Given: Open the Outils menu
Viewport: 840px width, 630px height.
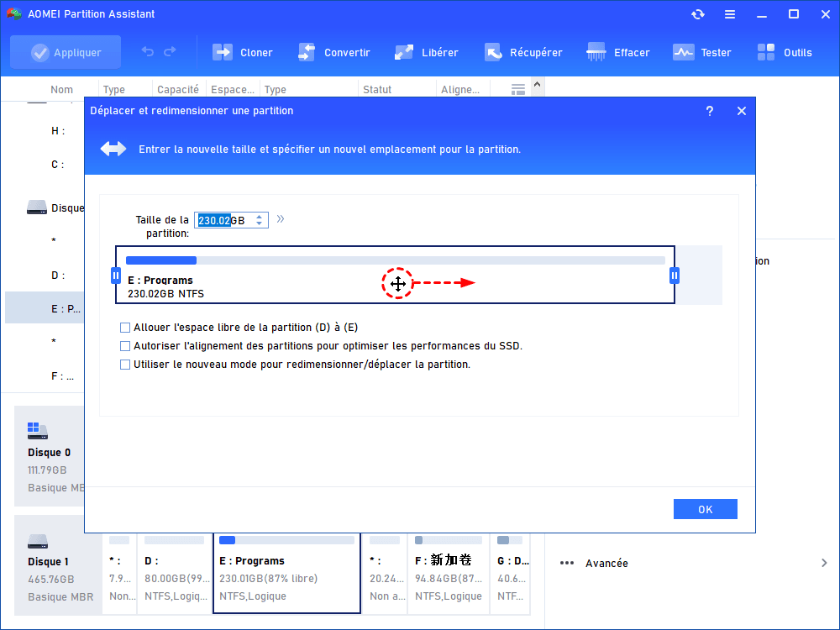Looking at the screenshot, I should [x=785, y=52].
